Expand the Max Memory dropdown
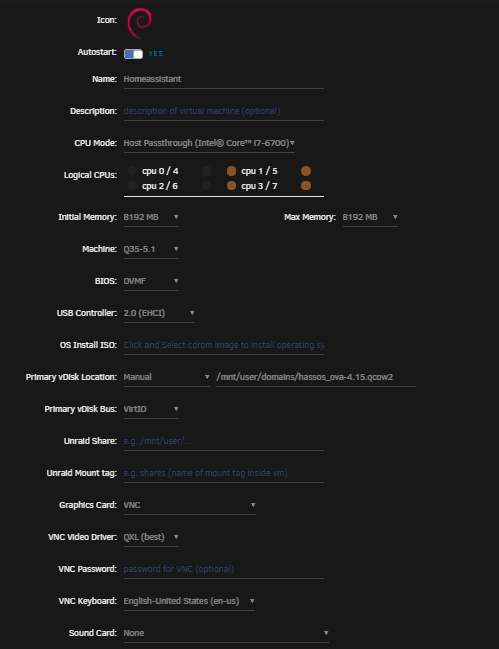Image resolution: width=499 pixels, height=649 pixels. point(370,217)
